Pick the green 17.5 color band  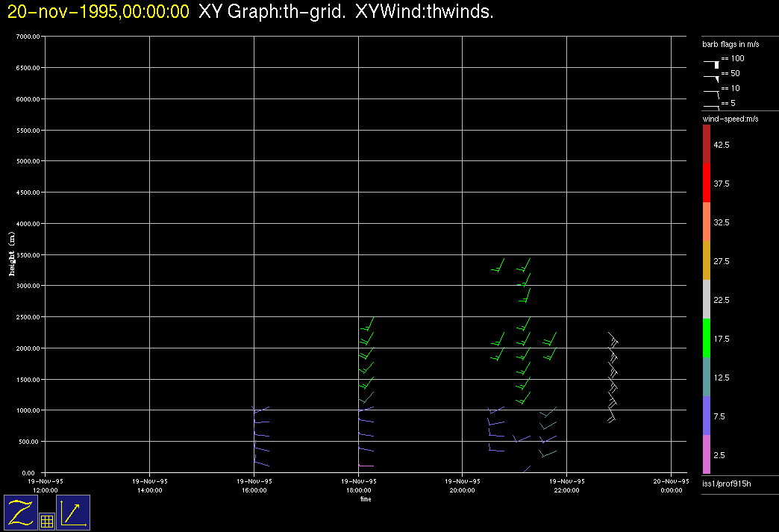click(707, 339)
